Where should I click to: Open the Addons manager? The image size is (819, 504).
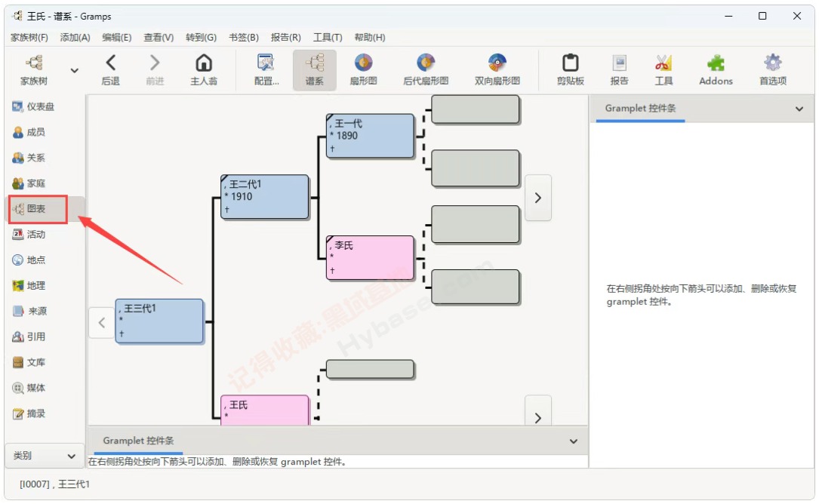point(716,70)
